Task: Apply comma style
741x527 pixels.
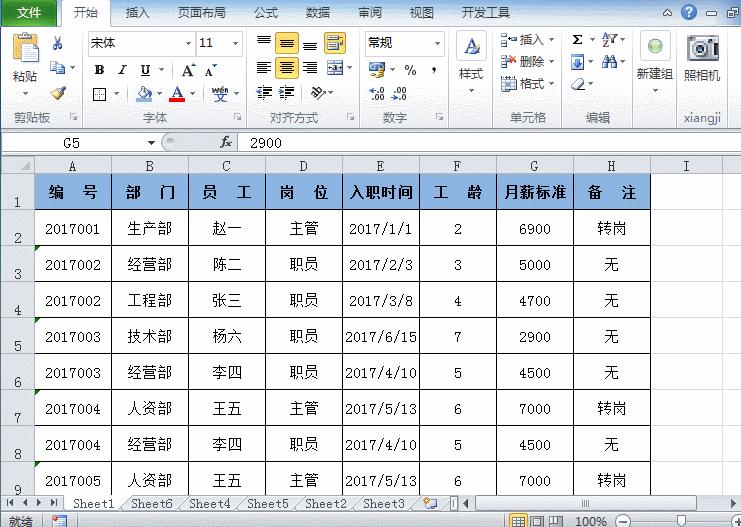Action: pyautogui.click(x=433, y=70)
